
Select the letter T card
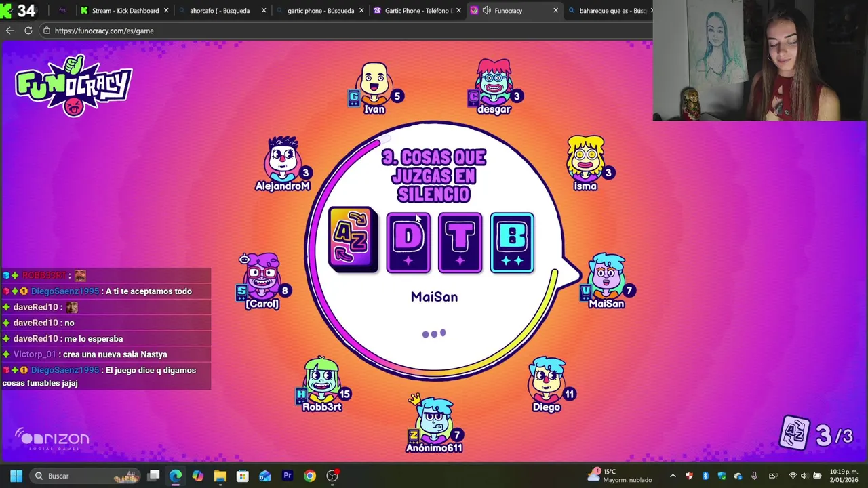tap(460, 243)
